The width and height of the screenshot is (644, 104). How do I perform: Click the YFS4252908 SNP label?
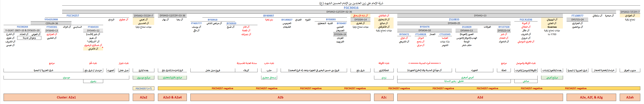tap(51, 19)
